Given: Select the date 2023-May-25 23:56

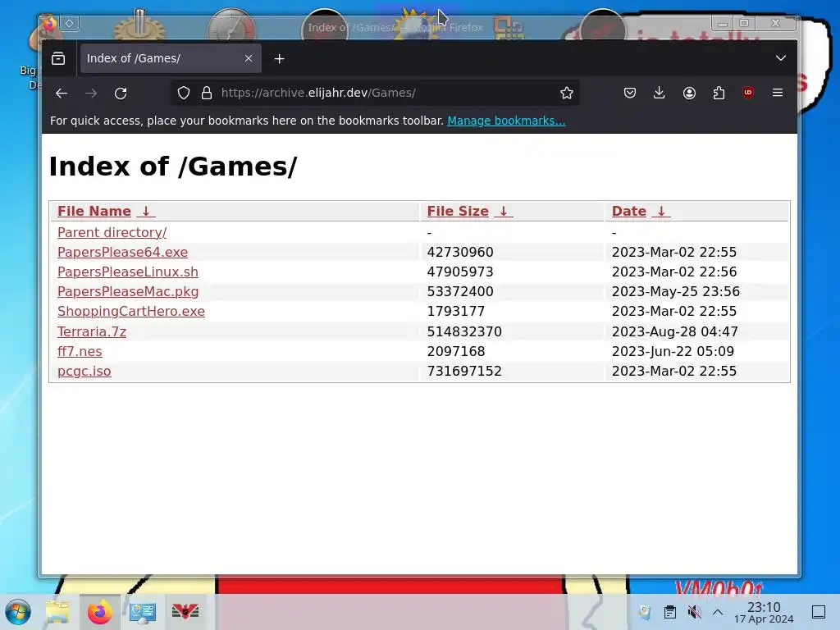Looking at the screenshot, I should 676,292.
